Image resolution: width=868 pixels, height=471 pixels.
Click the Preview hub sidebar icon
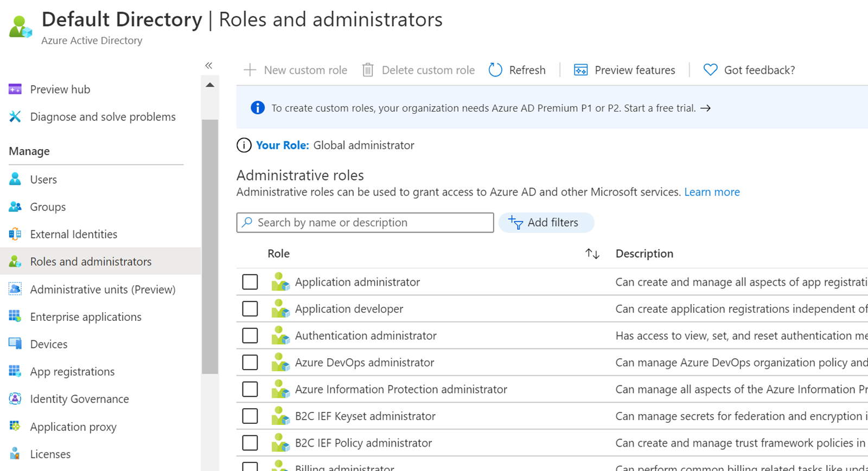click(15, 89)
